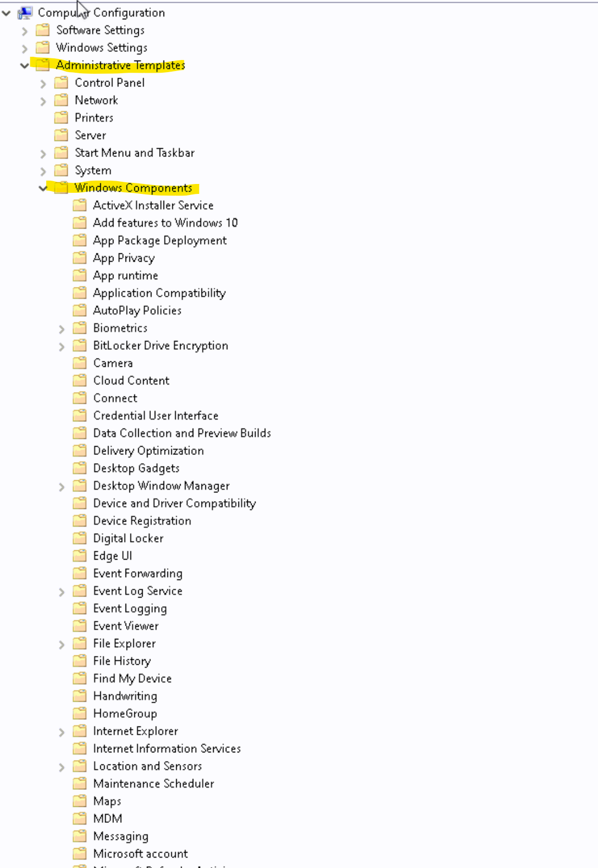Image resolution: width=598 pixels, height=868 pixels.
Task: Click the File History folder icon
Action: coord(80,661)
